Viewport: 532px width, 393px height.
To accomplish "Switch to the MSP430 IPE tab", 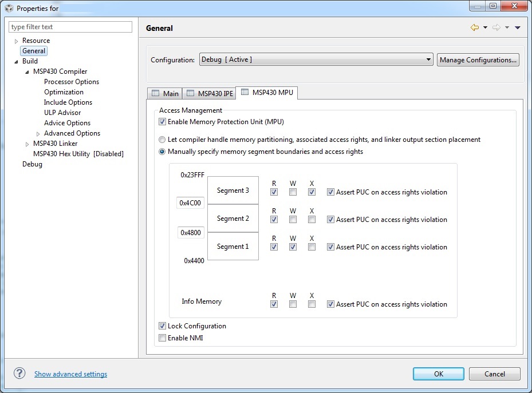I will 210,93.
